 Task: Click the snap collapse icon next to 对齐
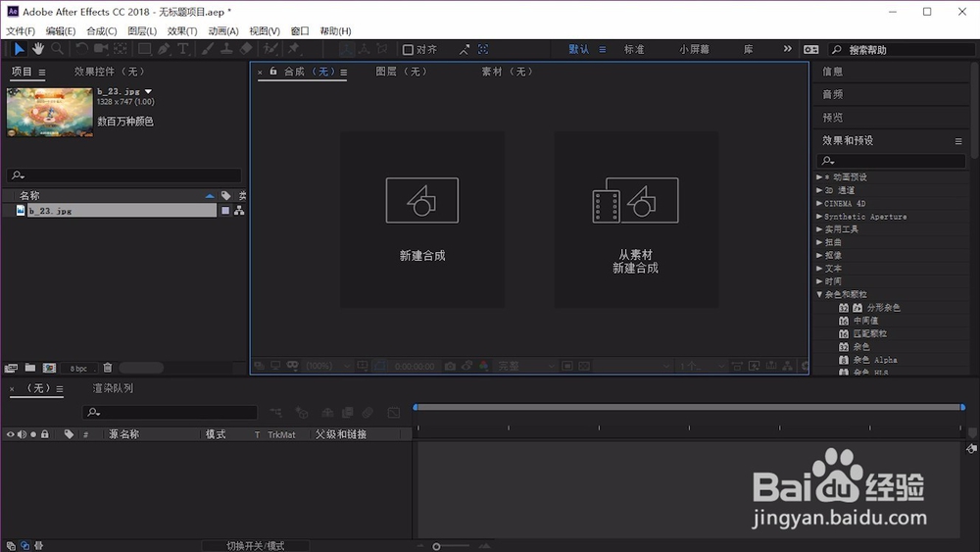[x=465, y=49]
